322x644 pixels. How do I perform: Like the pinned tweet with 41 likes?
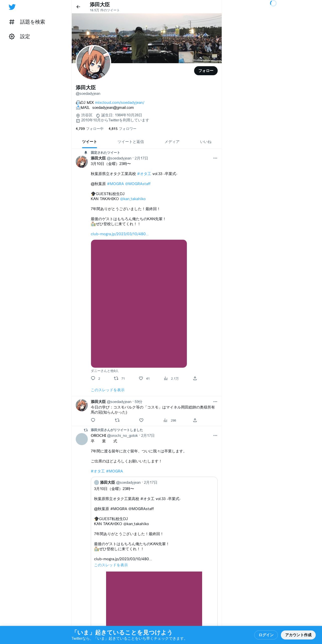[x=141, y=378]
